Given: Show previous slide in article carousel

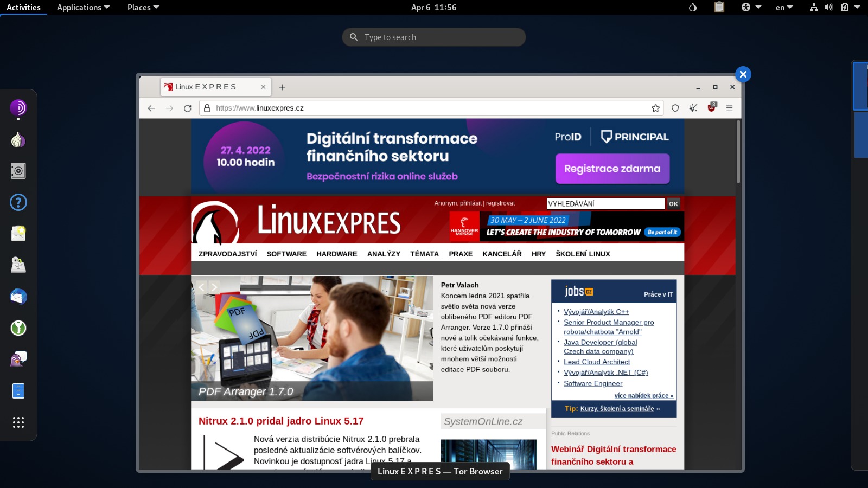Looking at the screenshot, I should 201,287.
